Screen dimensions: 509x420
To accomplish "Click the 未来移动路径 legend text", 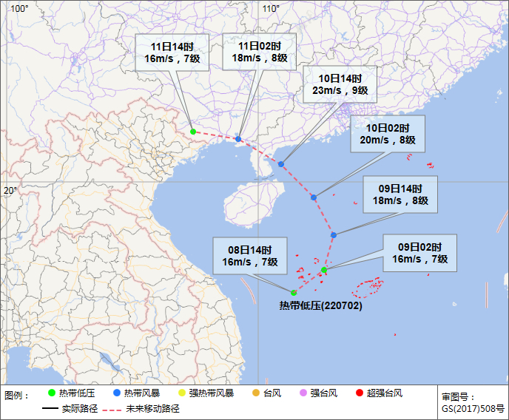I will [152, 408].
